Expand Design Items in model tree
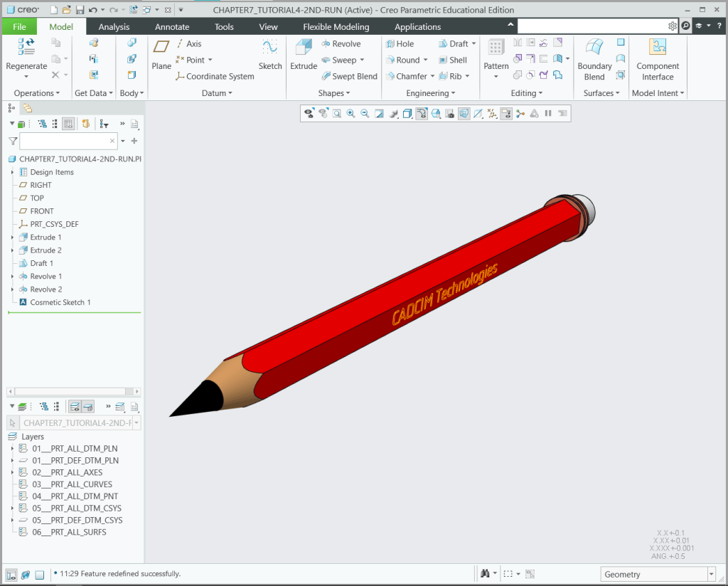This screenshot has width=728, height=586. click(13, 172)
